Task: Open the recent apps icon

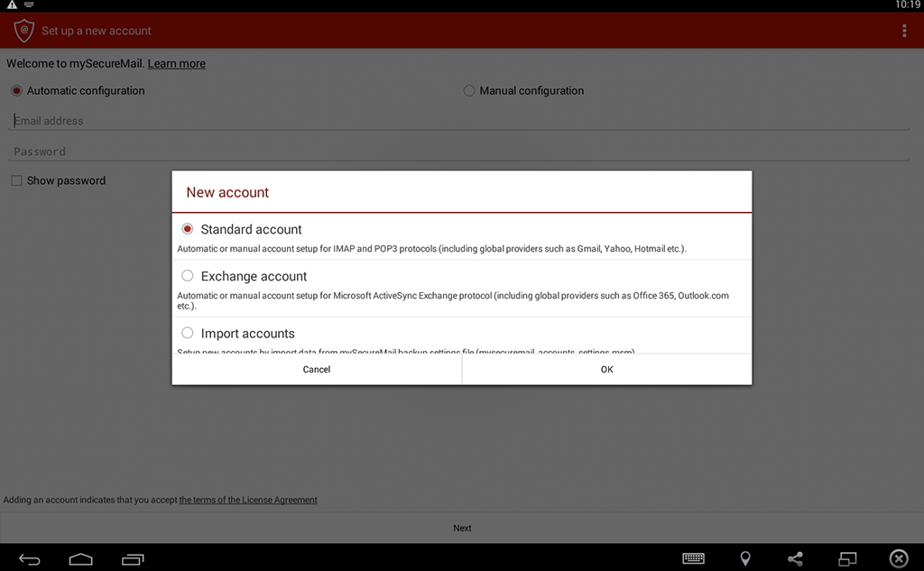Action: point(133,558)
